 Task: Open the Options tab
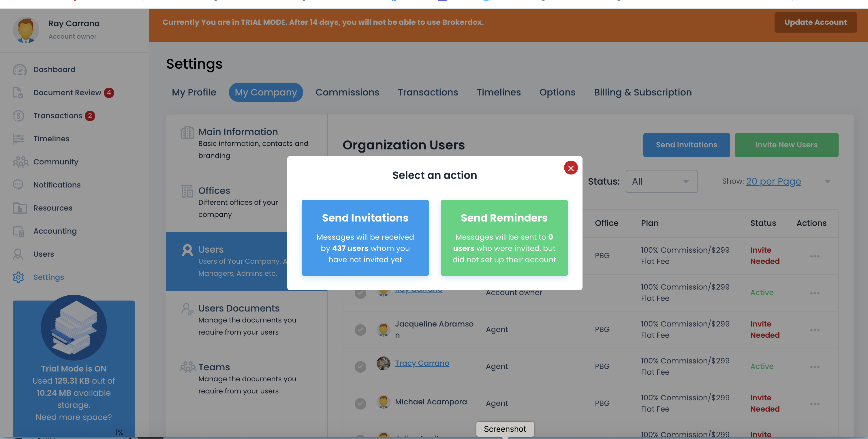pyautogui.click(x=557, y=92)
